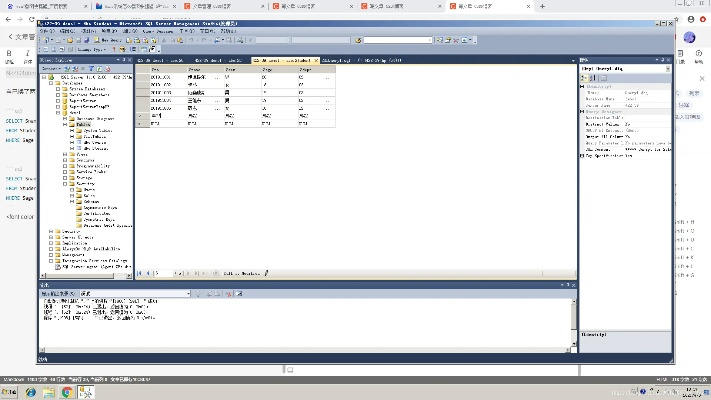711x400 pixels.
Task: Click the Windows Start button
Action: 9,392
